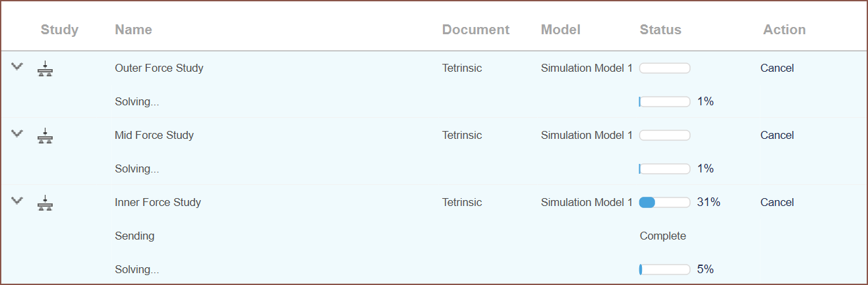Viewport: 868px width, 285px height.
Task: Collapse the Mid Force Study row
Action: pos(17,134)
